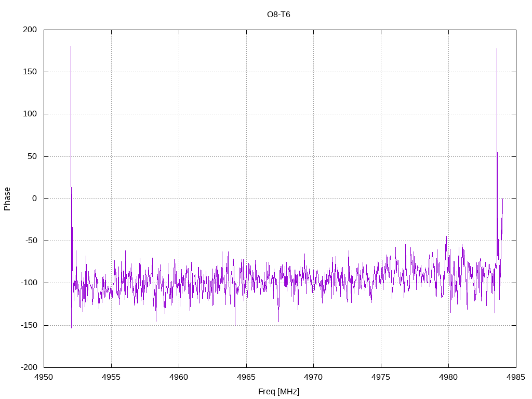Click the Freq [MHz] x-axis label
This screenshot has width=532, height=399.
[x=278, y=392]
